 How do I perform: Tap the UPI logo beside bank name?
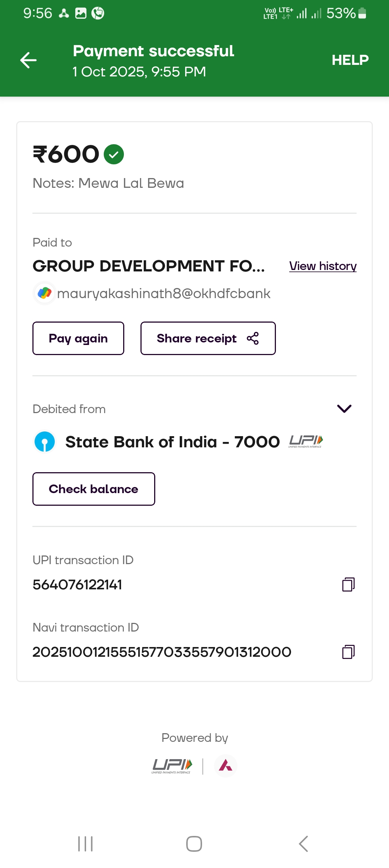click(x=305, y=441)
